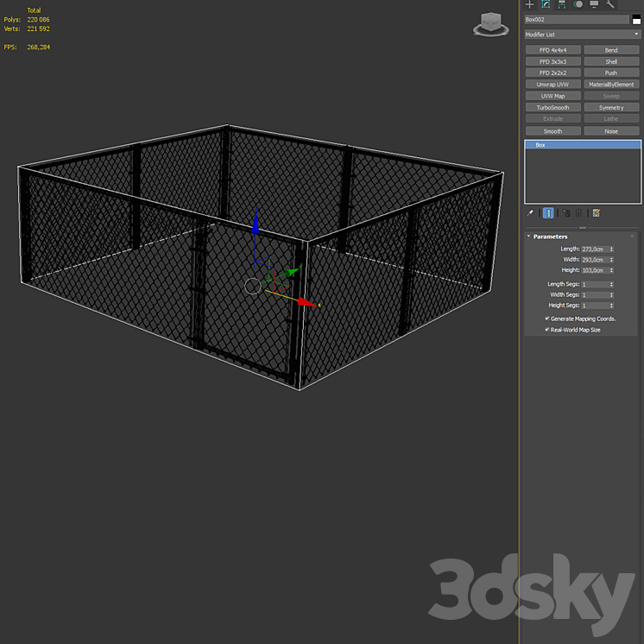Add the Unwrap UVW modifier
Viewport: 644px width, 644px height.
pos(552,85)
